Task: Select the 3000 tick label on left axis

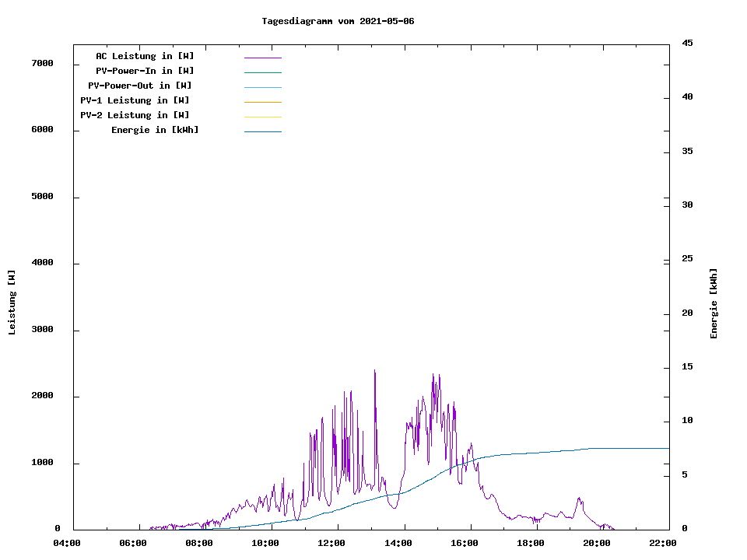Action: coord(42,330)
